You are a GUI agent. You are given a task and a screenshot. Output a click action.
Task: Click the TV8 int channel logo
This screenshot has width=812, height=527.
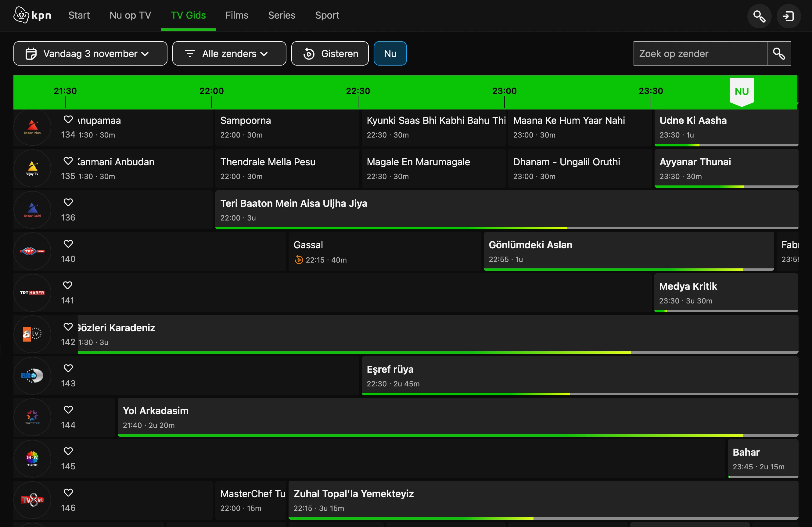pos(32,500)
